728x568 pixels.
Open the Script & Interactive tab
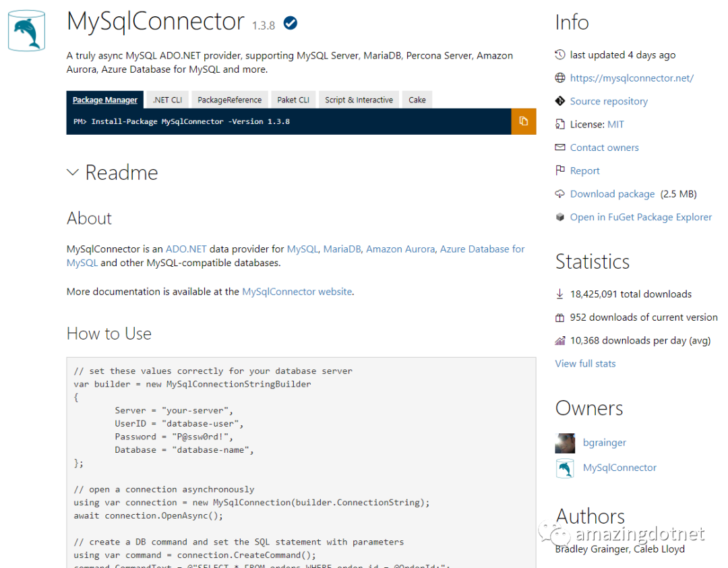(x=359, y=100)
